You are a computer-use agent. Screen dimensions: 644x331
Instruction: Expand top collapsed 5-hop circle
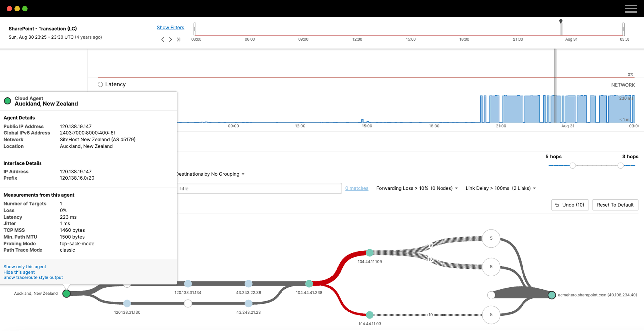tap(491, 238)
